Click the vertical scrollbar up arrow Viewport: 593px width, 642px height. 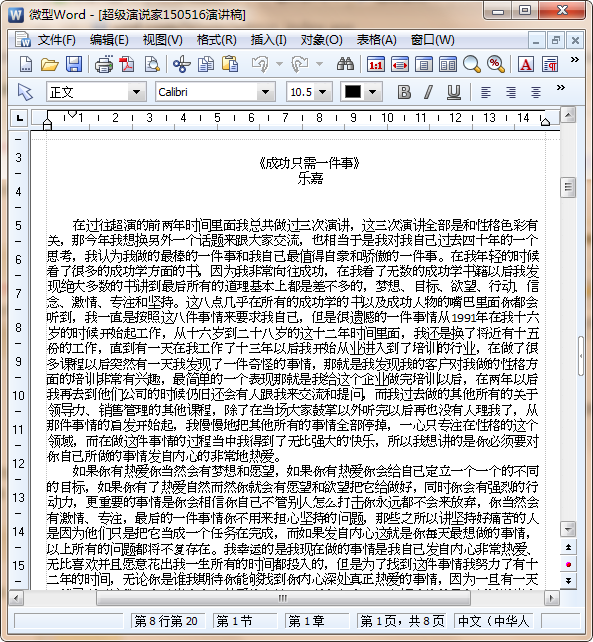pos(568,115)
